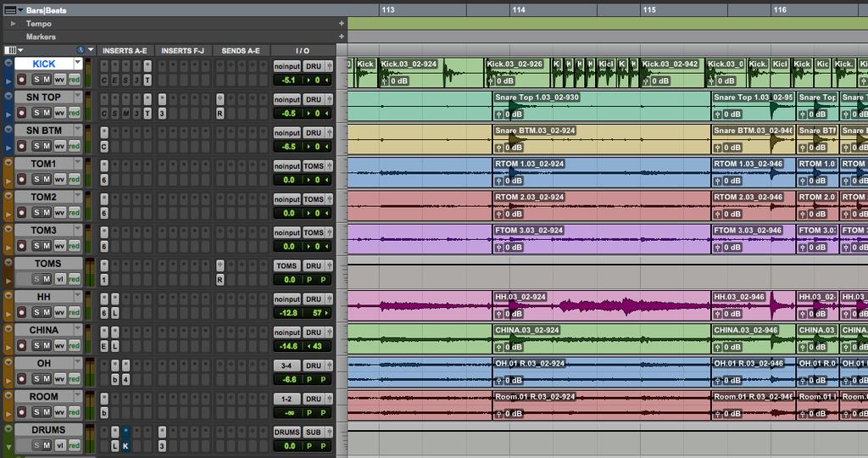Solo the HH track

(36, 312)
